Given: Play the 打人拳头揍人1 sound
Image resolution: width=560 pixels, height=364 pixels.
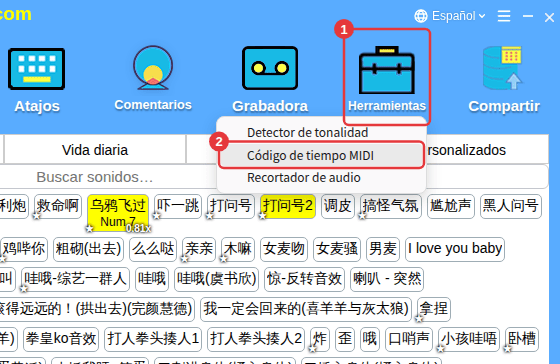Looking at the screenshot, I should point(153,339).
